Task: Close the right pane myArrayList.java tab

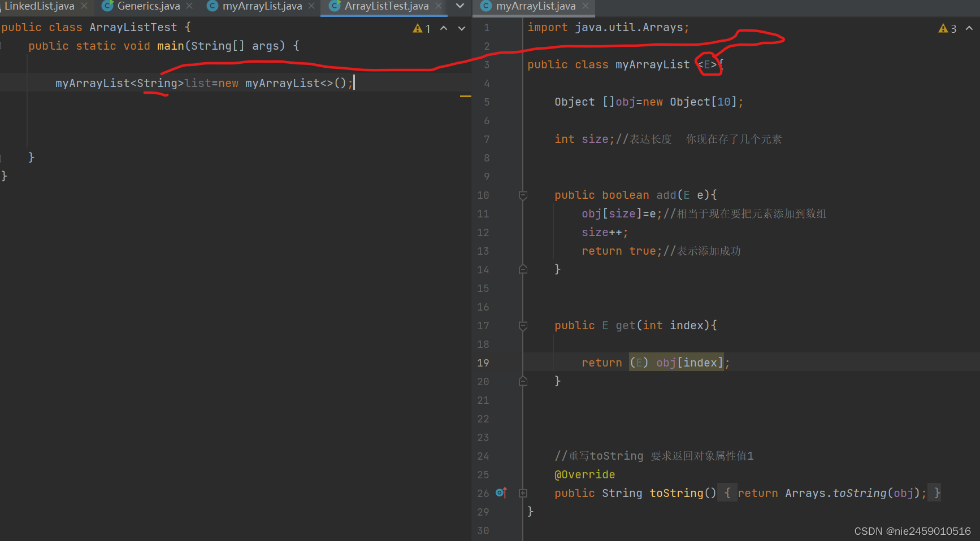Action: pyautogui.click(x=586, y=6)
